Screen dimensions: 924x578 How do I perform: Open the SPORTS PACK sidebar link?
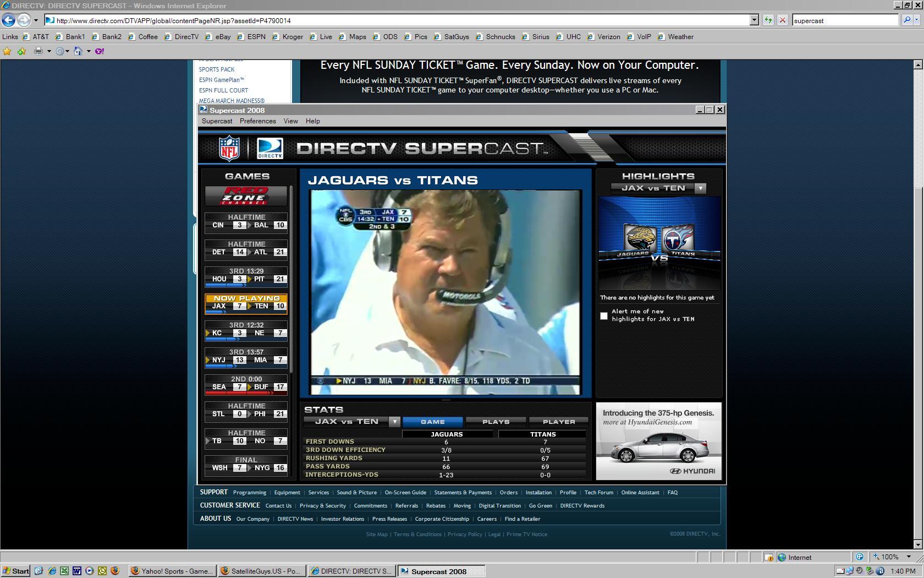point(217,69)
